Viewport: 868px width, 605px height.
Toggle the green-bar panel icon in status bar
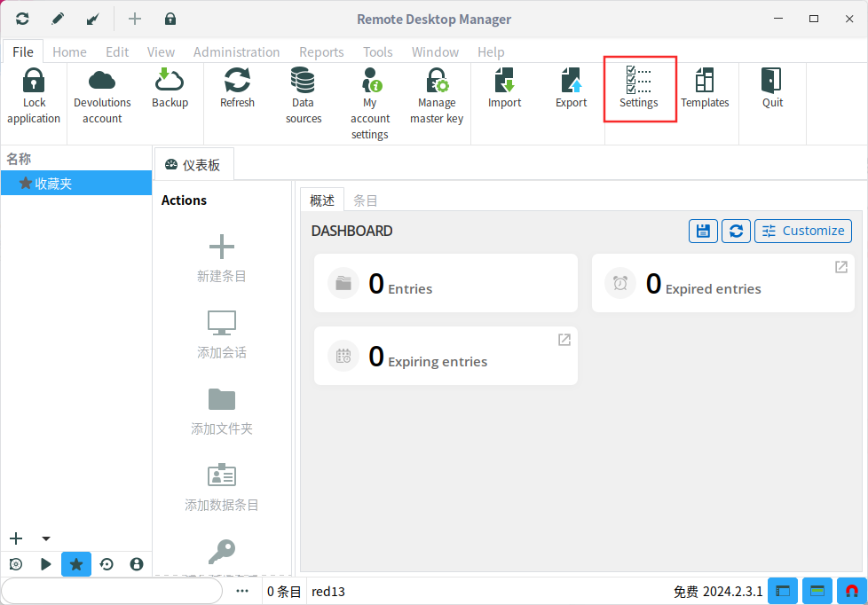[x=817, y=591]
